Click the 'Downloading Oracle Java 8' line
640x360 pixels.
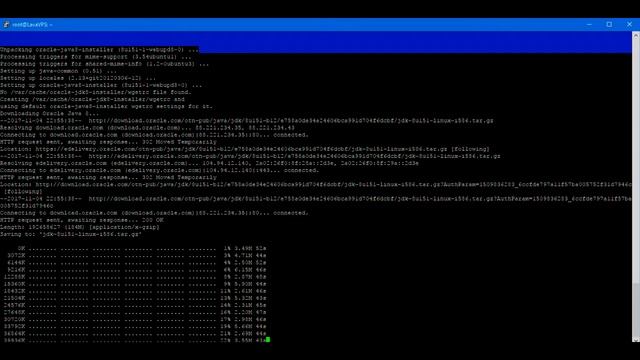49,113
